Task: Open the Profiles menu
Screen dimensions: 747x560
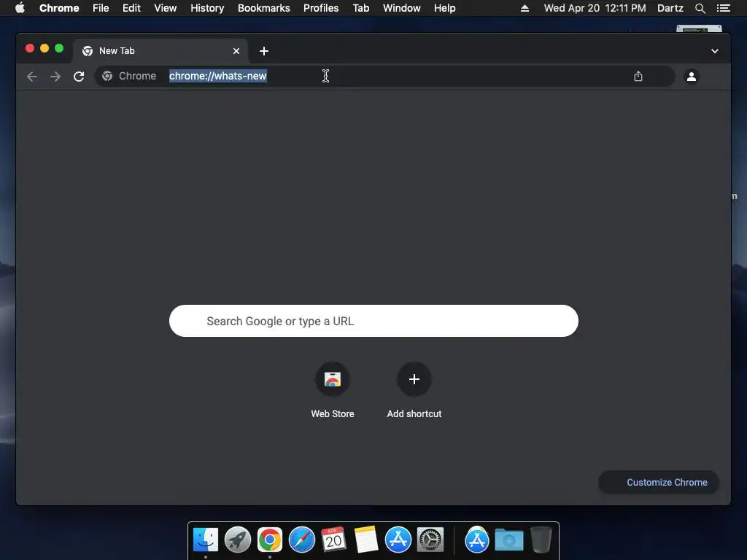Action: (321, 8)
